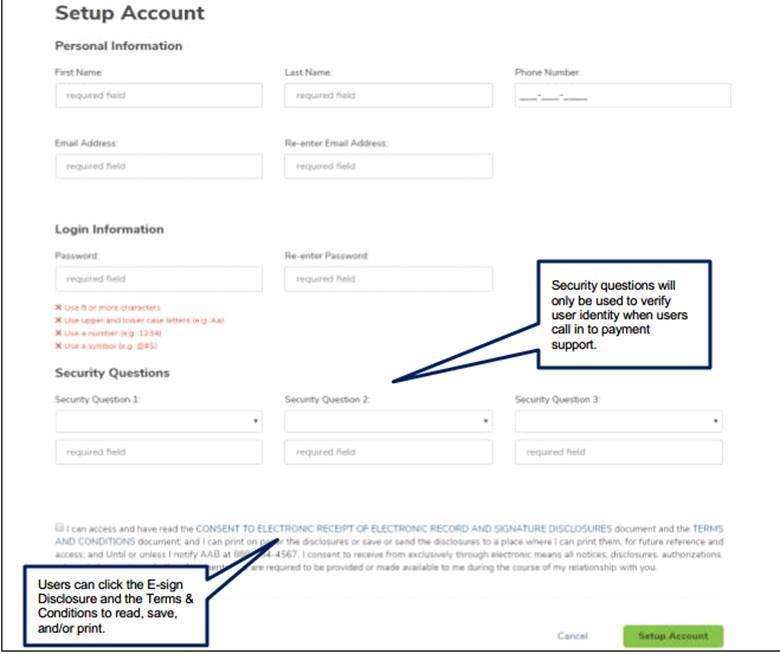
Task: Focus the Phone Number field
Action: point(623,95)
